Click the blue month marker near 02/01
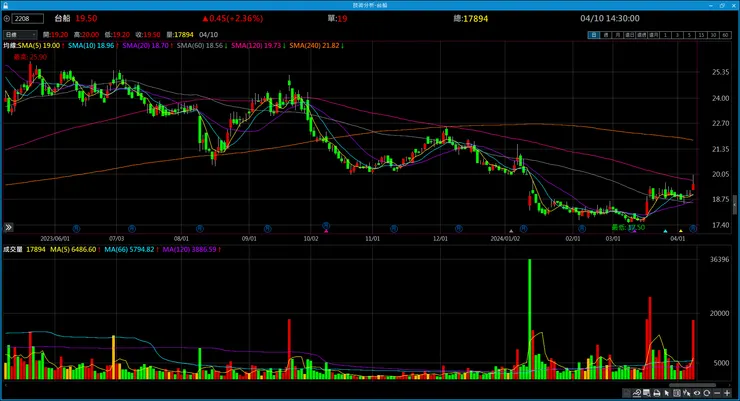Viewport: 740px width, 401px height. coord(582,229)
